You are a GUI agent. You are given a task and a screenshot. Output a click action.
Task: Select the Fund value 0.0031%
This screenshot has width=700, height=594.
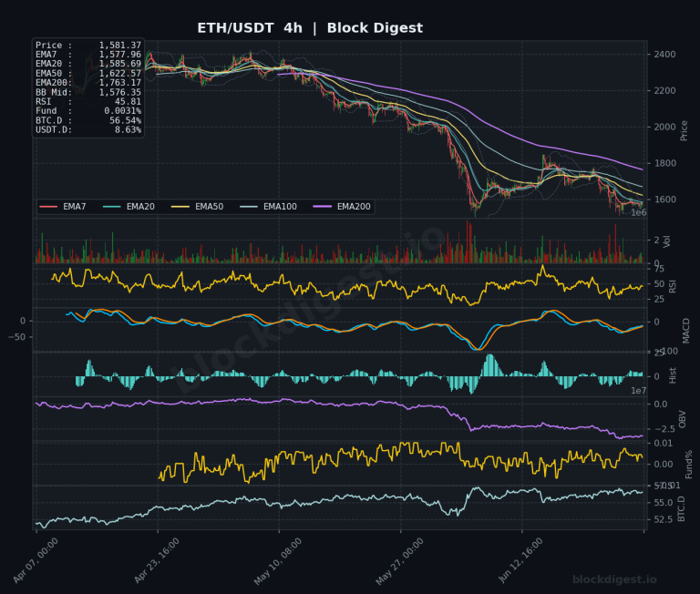(123, 110)
